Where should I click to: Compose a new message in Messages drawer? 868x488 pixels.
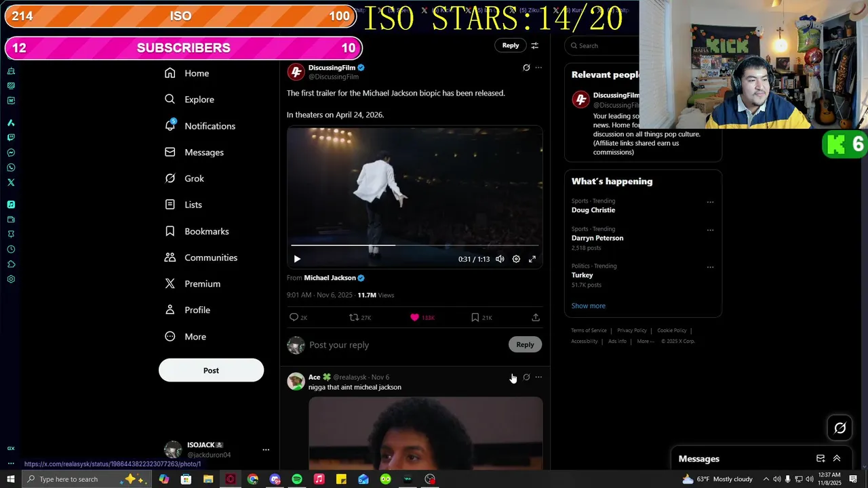[x=821, y=459]
